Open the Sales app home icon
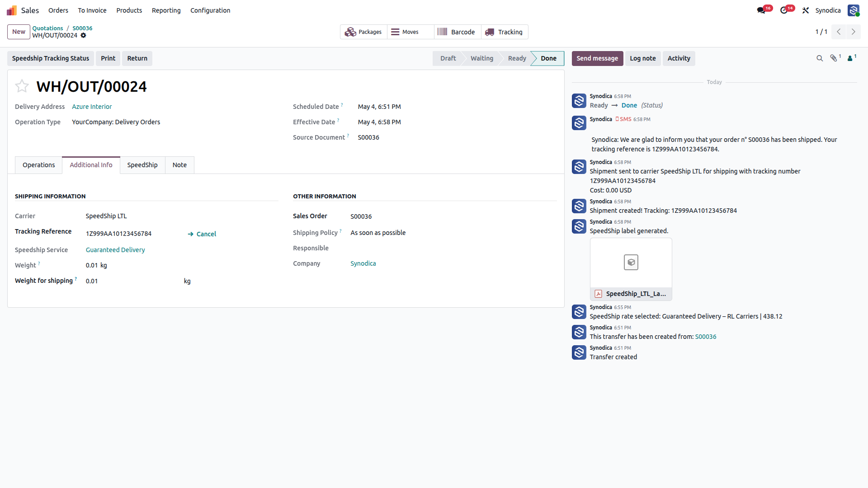The width and height of the screenshot is (868, 488). (x=12, y=10)
